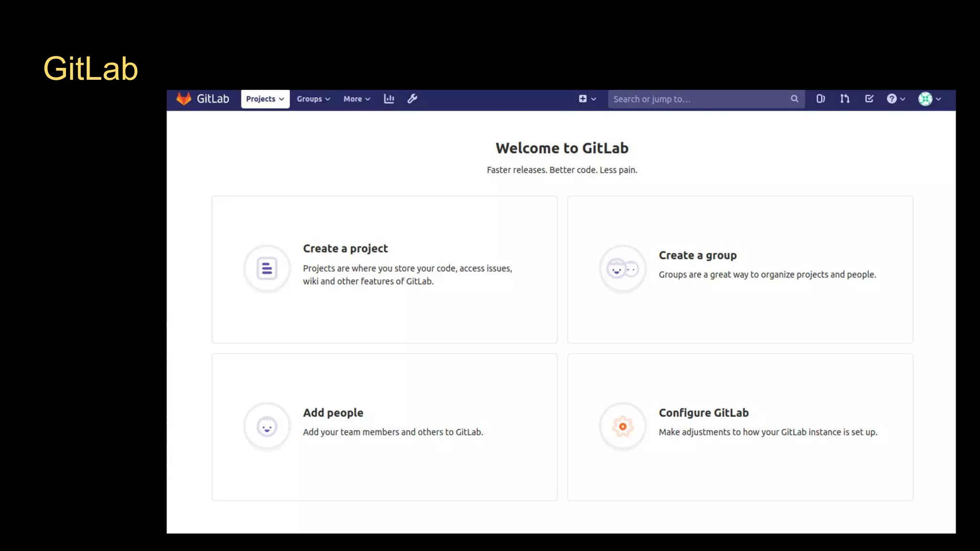Viewport: 980px width, 551px height.
Task: Click the Create a group faces icon
Action: 623,268
